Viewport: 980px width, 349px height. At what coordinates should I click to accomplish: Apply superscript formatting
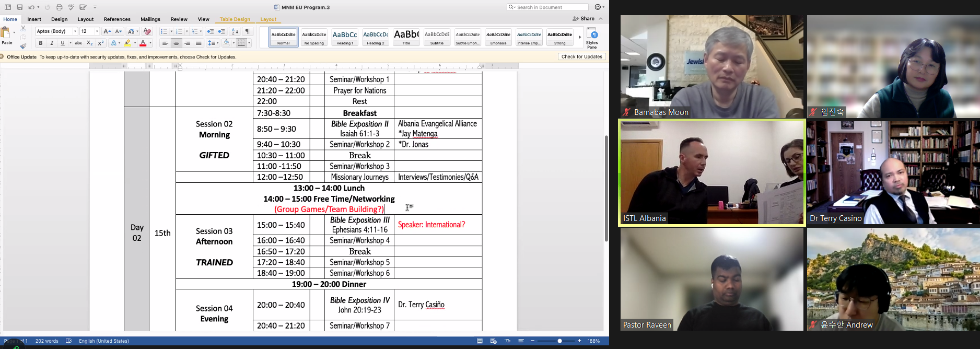click(x=101, y=43)
